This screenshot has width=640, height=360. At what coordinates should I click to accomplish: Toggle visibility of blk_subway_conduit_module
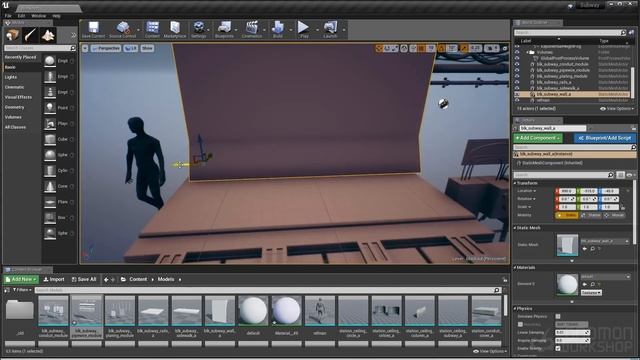click(x=517, y=64)
